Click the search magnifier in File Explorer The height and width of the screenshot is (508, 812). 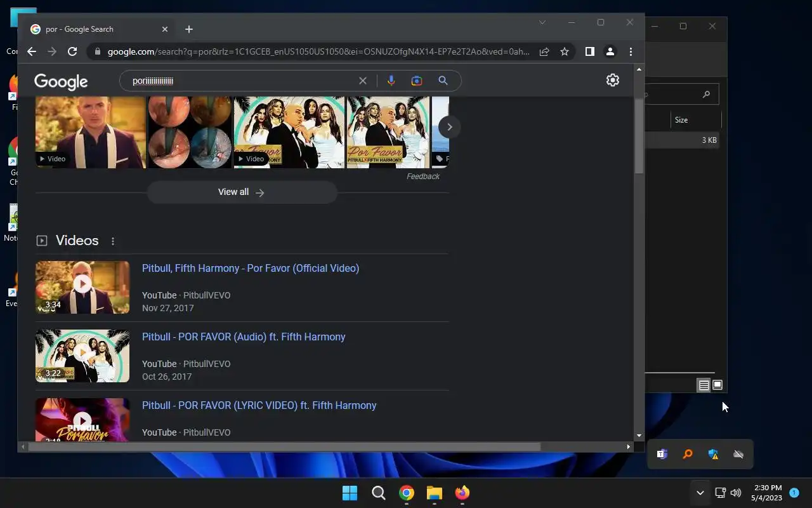706,95
